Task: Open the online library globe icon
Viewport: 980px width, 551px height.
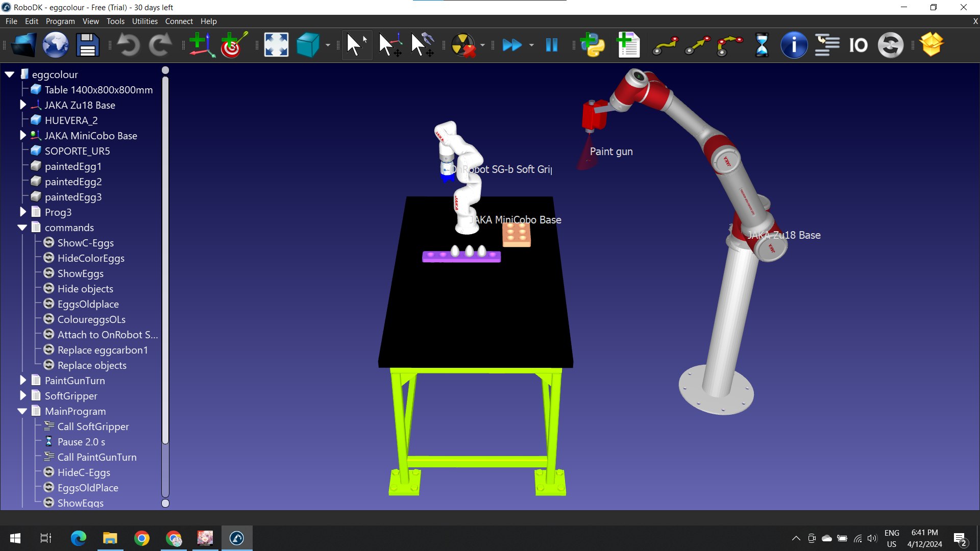Action: tap(56, 45)
